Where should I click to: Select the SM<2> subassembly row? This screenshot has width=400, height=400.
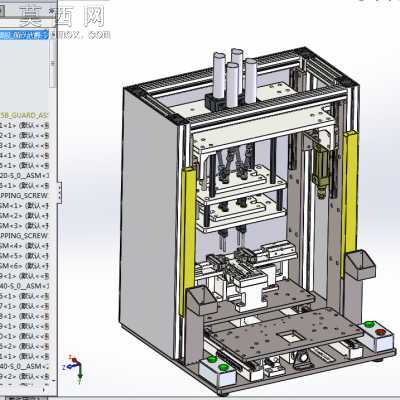point(24,216)
